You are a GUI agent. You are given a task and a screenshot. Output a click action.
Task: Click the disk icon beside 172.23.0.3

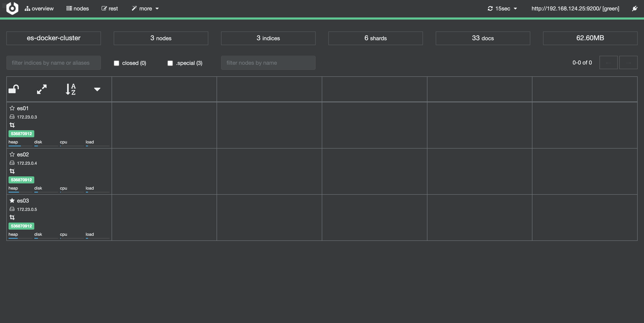12,117
